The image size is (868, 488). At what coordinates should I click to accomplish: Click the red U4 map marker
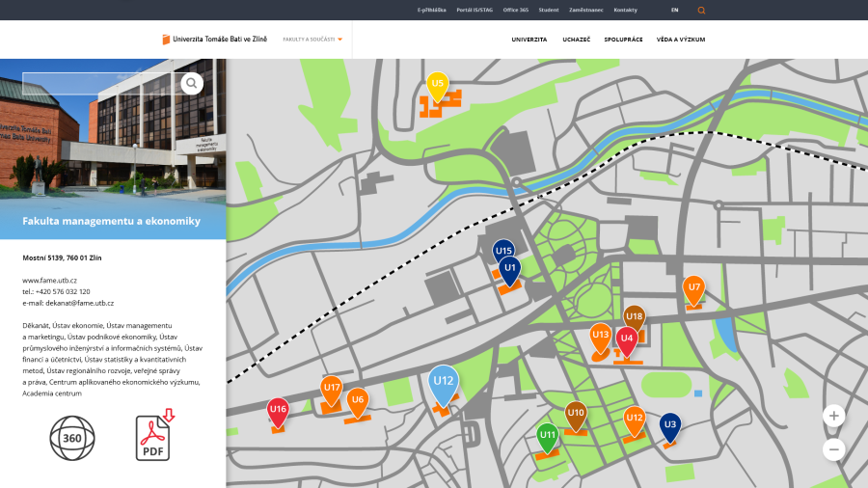click(627, 339)
